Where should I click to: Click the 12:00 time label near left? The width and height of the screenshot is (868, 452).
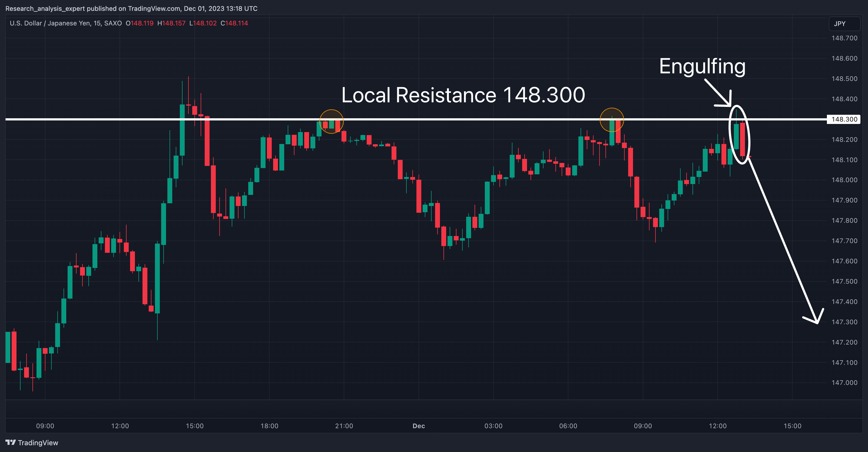[120, 426]
